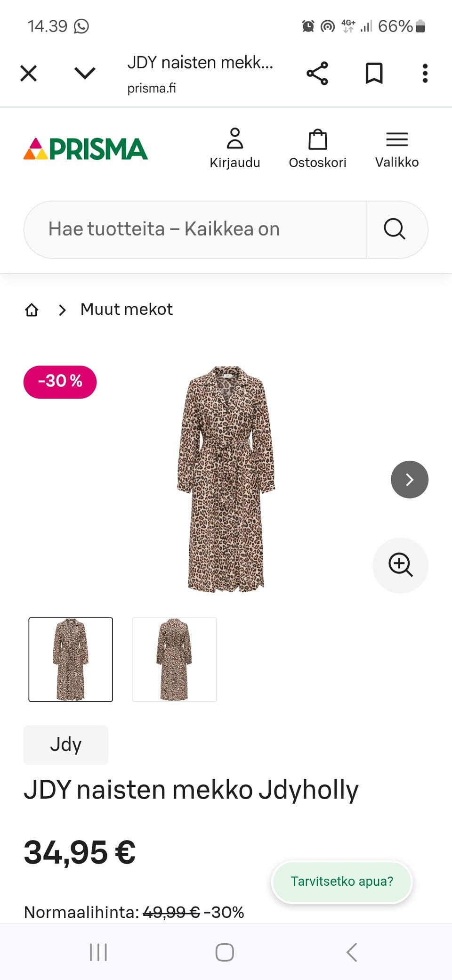Open the three-dot browser menu
This screenshot has height=980, width=452.
pos(425,73)
